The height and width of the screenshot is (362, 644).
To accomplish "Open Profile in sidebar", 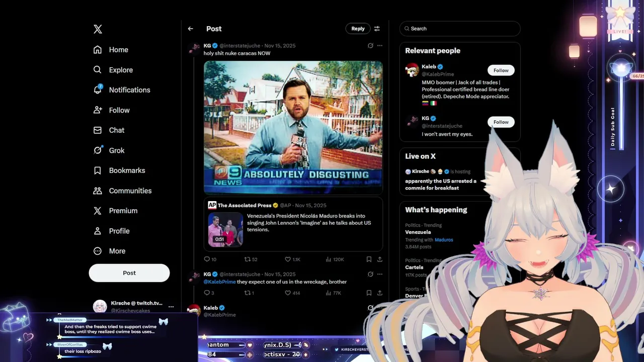I will 111,231.
